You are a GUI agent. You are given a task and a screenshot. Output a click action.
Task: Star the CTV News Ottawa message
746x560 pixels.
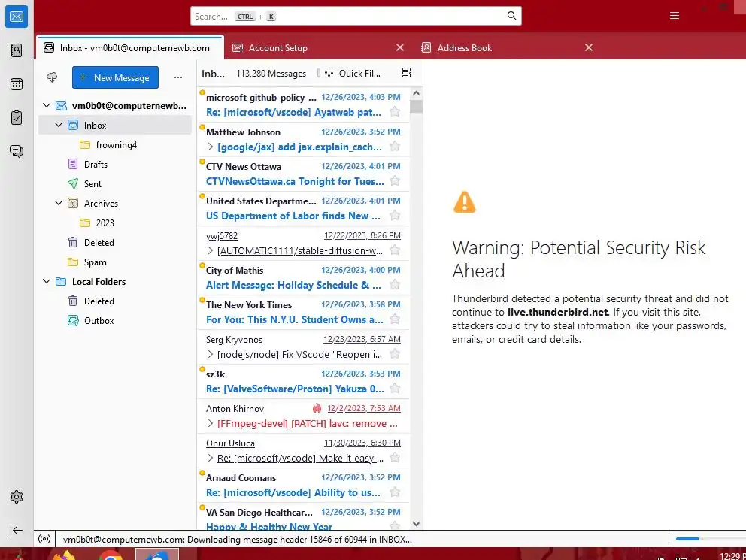pyautogui.click(x=394, y=181)
